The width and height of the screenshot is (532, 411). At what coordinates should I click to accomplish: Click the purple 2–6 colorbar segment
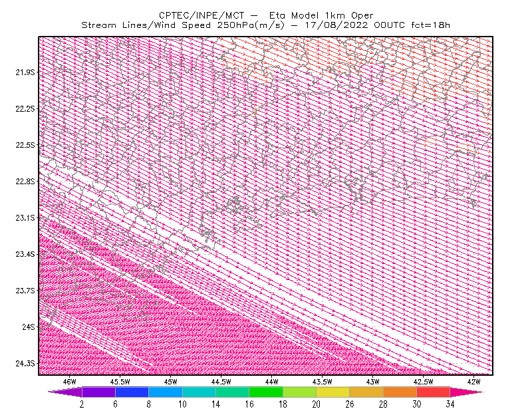(98, 392)
